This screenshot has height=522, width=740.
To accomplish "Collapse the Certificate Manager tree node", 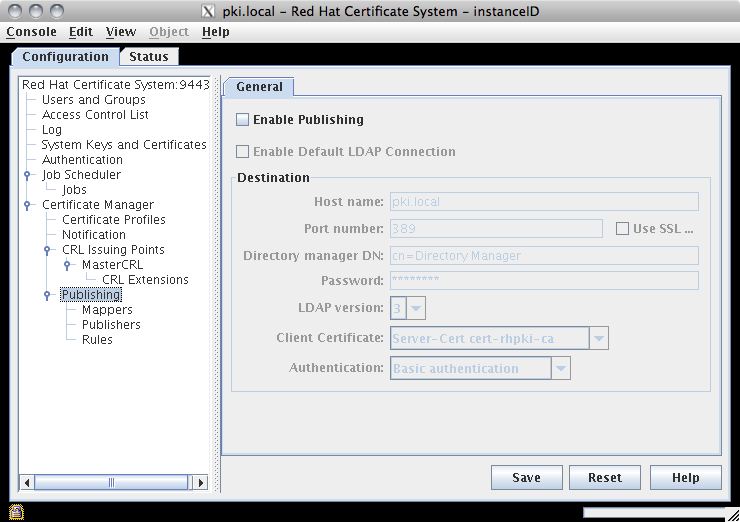I will (x=27, y=205).
